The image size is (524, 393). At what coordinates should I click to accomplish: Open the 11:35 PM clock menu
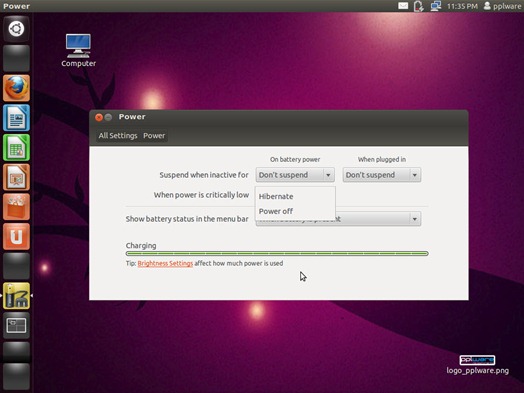coord(462,6)
